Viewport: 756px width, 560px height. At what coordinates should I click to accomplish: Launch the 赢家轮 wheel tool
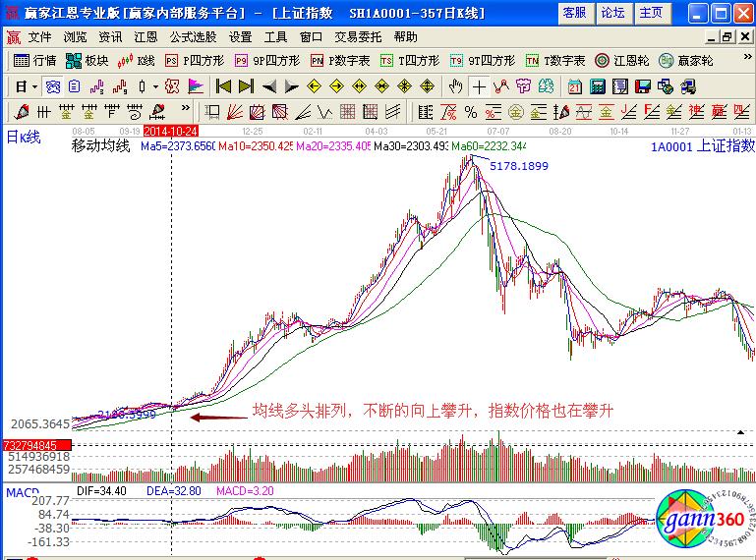(685, 60)
